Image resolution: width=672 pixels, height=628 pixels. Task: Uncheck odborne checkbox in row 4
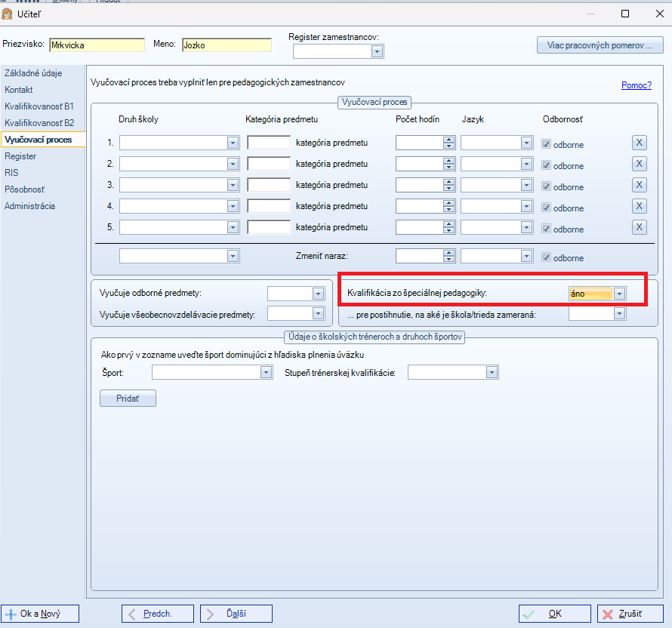click(547, 208)
